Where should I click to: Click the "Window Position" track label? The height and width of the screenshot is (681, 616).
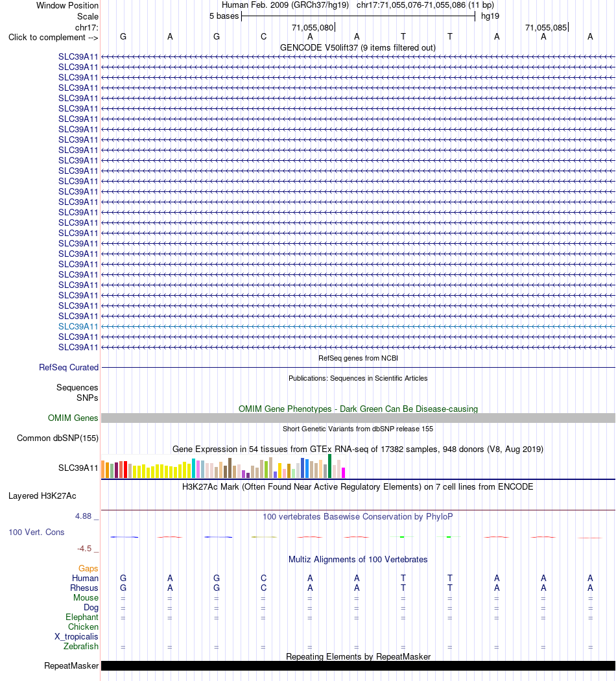pyautogui.click(x=67, y=6)
